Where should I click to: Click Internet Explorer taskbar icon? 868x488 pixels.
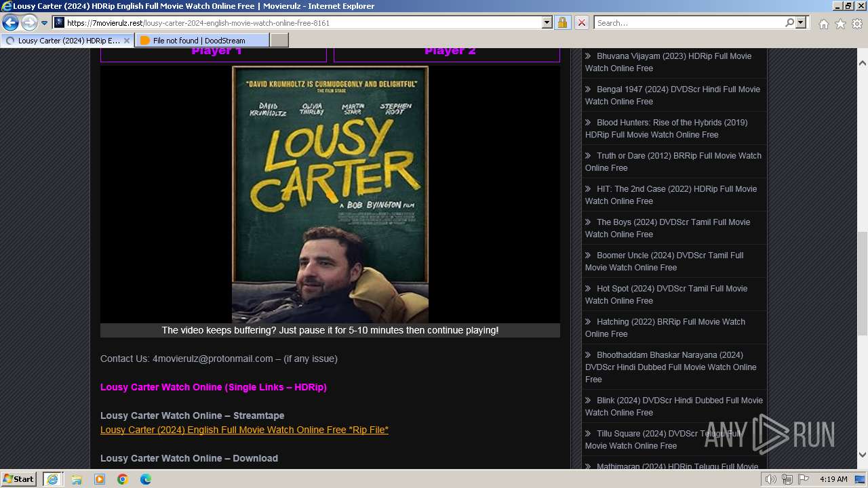(x=52, y=479)
